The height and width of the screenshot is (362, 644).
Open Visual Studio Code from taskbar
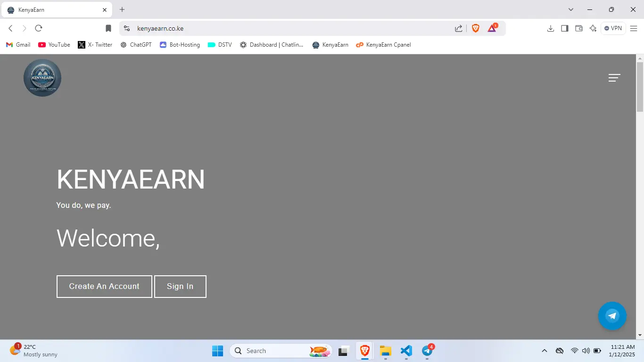pyautogui.click(x=406, y=351)
